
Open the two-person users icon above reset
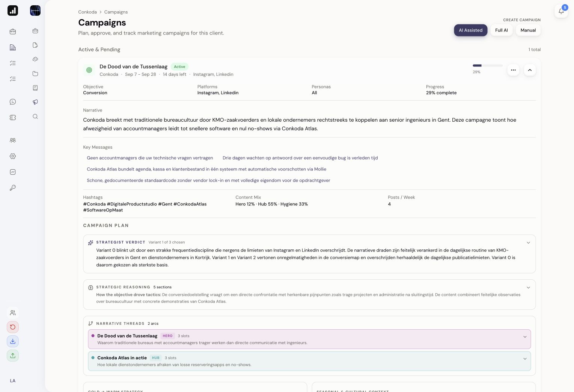click(13, 313)
